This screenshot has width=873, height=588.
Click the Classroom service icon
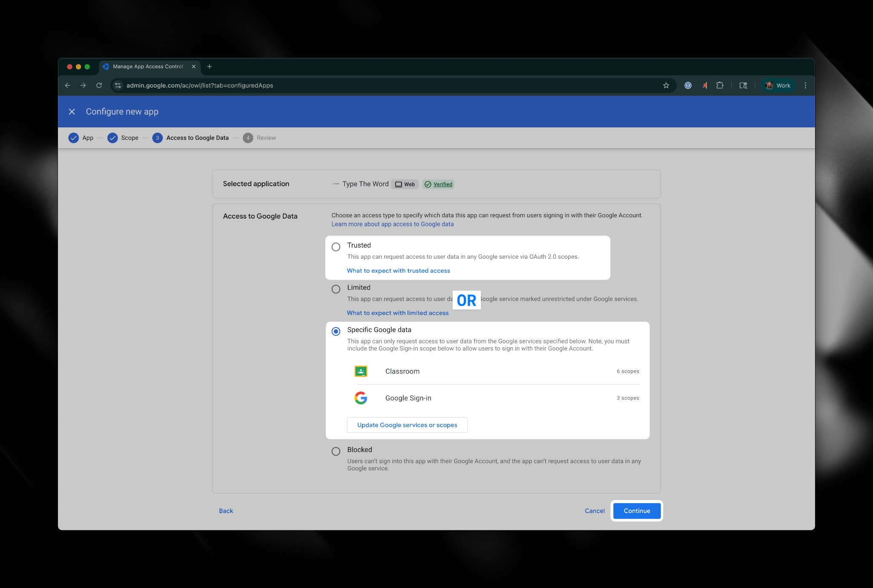pyautogui.click(x=361, y=371)
